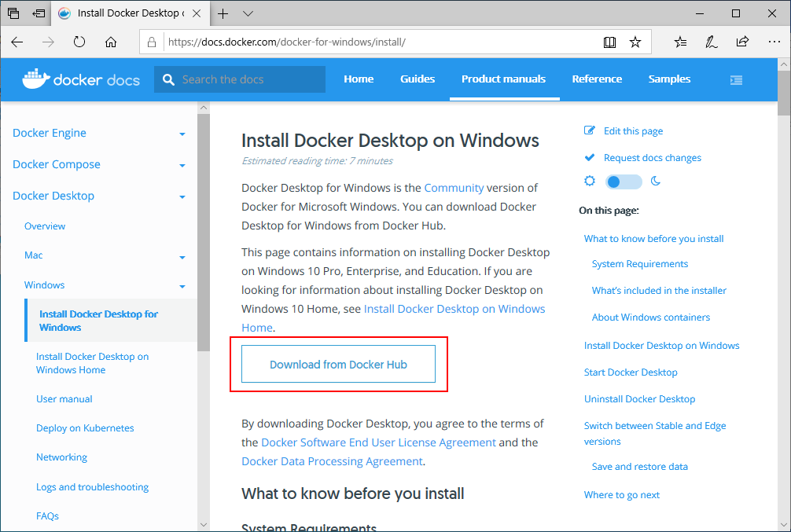Click the browser back arrow

(17, 42)
